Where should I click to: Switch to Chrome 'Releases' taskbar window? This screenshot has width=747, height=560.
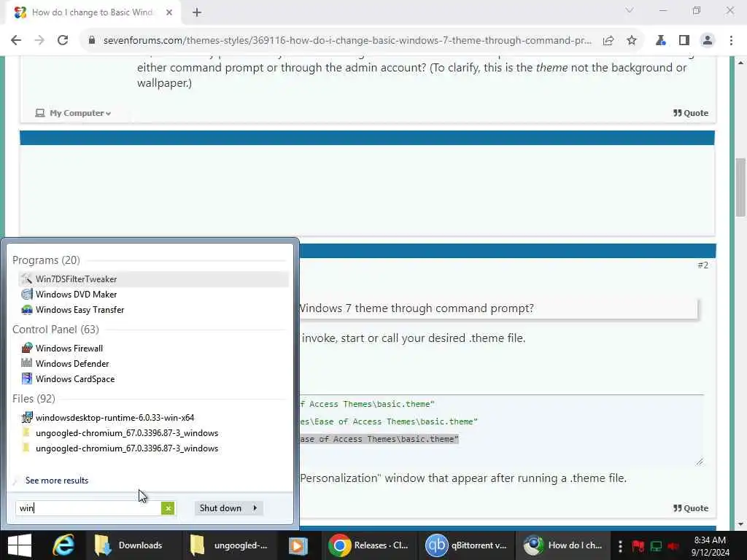(369, 545)
